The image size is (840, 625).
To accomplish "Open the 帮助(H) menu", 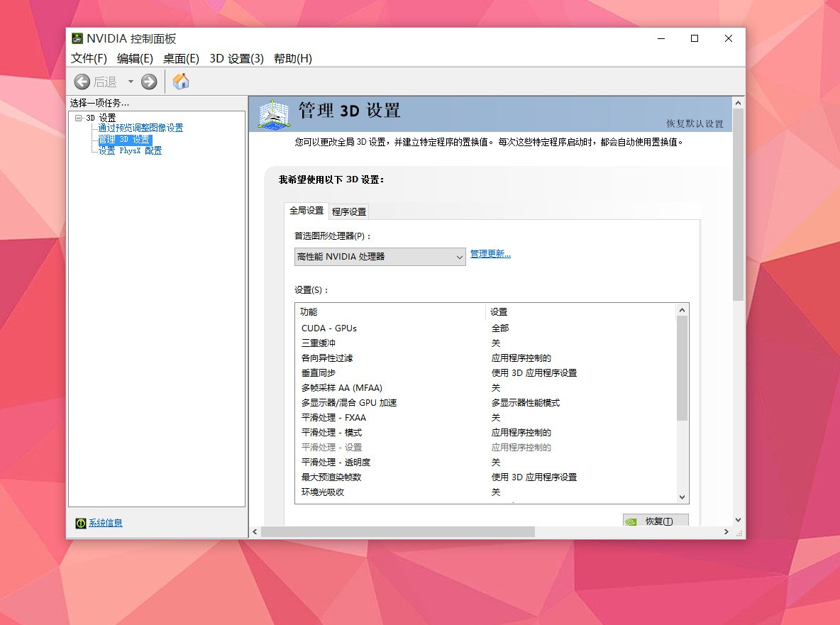I will [292, 59].
